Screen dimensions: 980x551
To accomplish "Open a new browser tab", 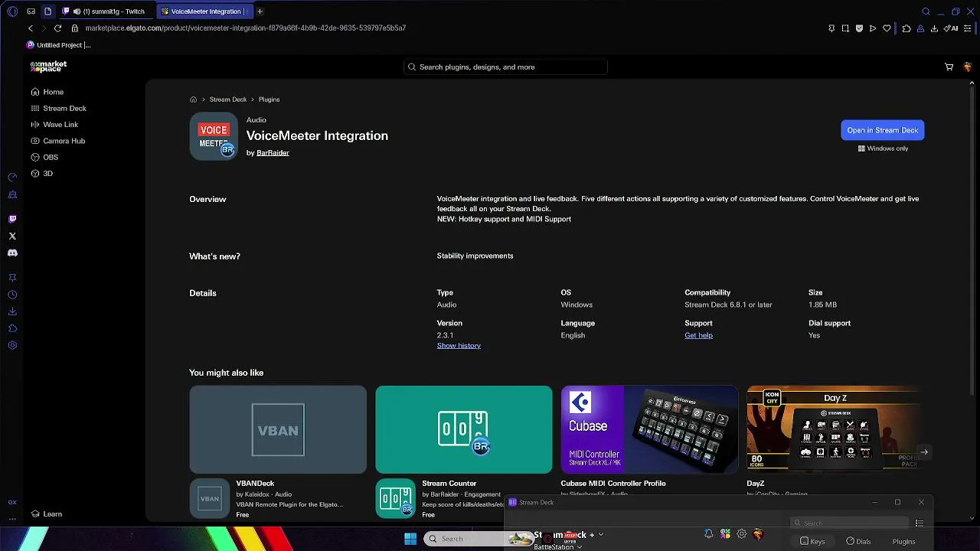I will [x=260, y=11].
